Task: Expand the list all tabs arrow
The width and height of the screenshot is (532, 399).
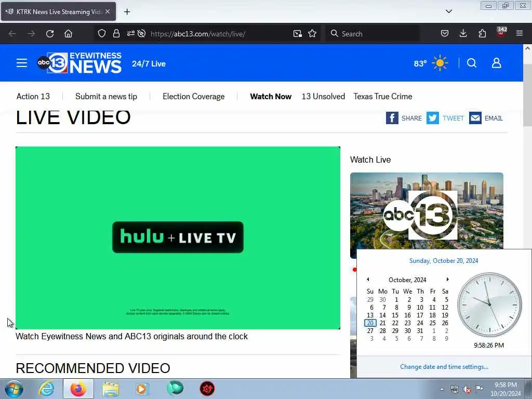Action: coord(448,11)
